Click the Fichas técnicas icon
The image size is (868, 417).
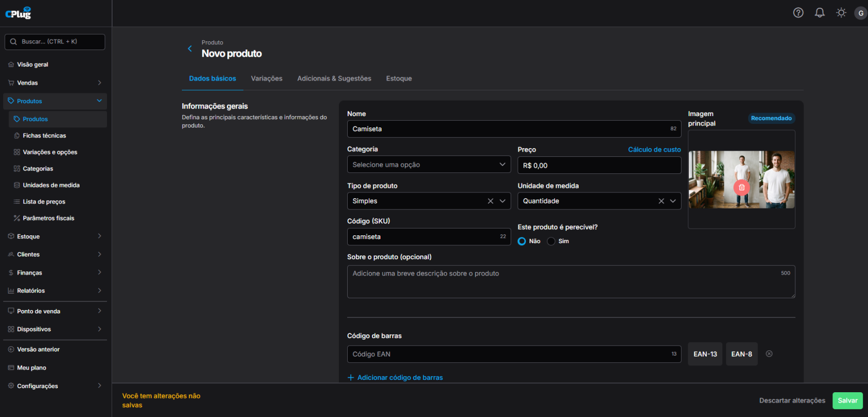[x=17, y=136]
